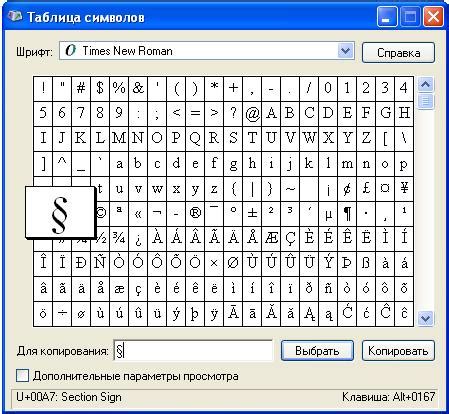The image size is (449, 414).
Task: Select the % percent sign cell
Action: tap(119, 89)
